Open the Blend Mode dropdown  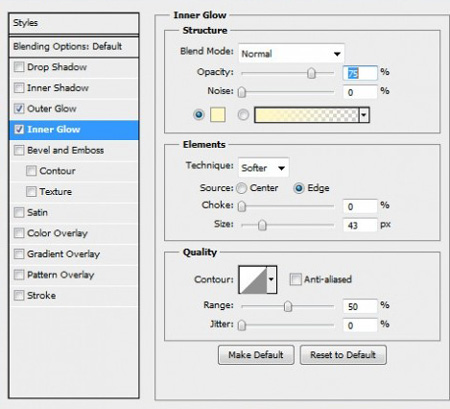[x=291, y=53]
